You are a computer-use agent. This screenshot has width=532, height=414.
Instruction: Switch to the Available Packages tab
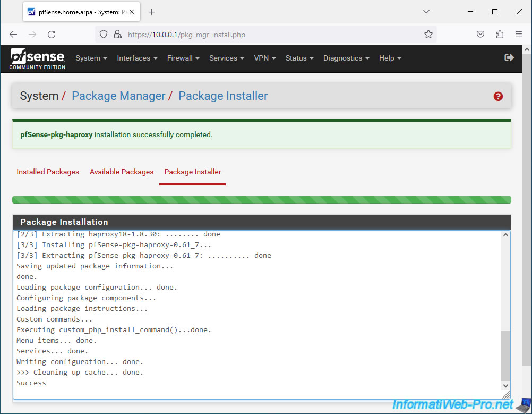(122, 172)
